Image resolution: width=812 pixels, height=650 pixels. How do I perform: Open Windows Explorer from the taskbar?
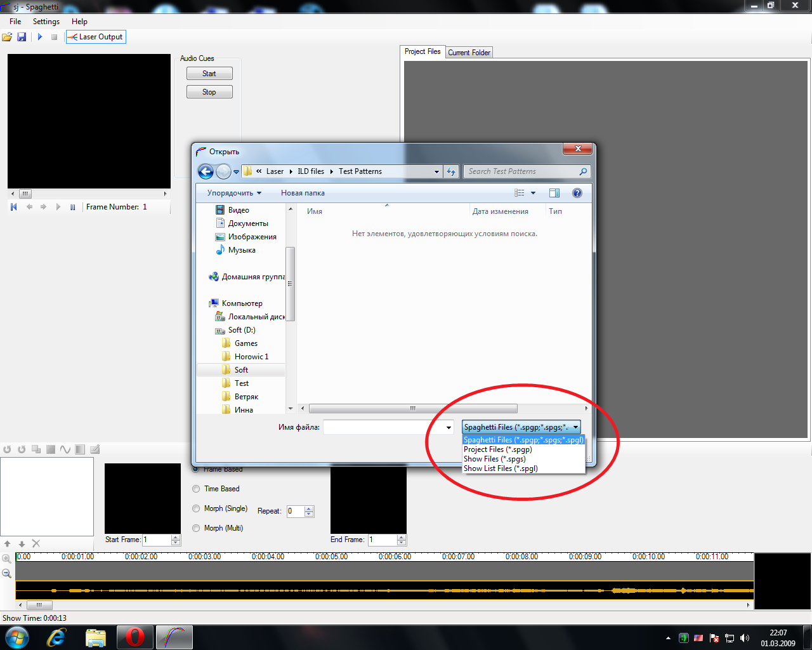point(96,637)
